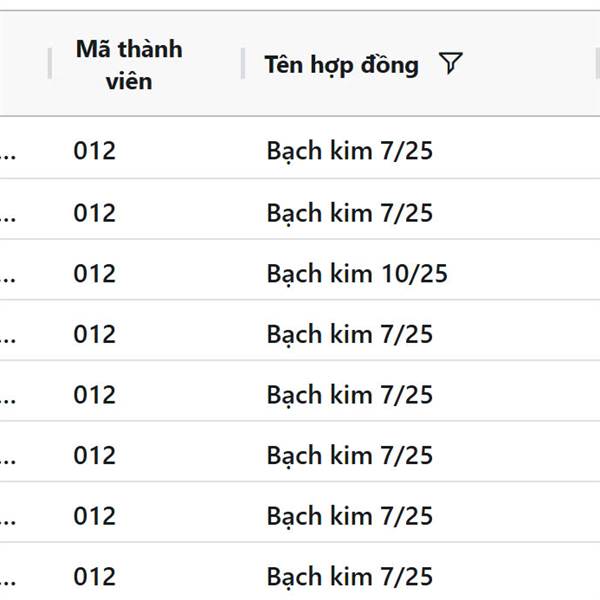The image size is (600, 600).
Task: Sort by the Mã thành viên header
Action: point(129,65)
